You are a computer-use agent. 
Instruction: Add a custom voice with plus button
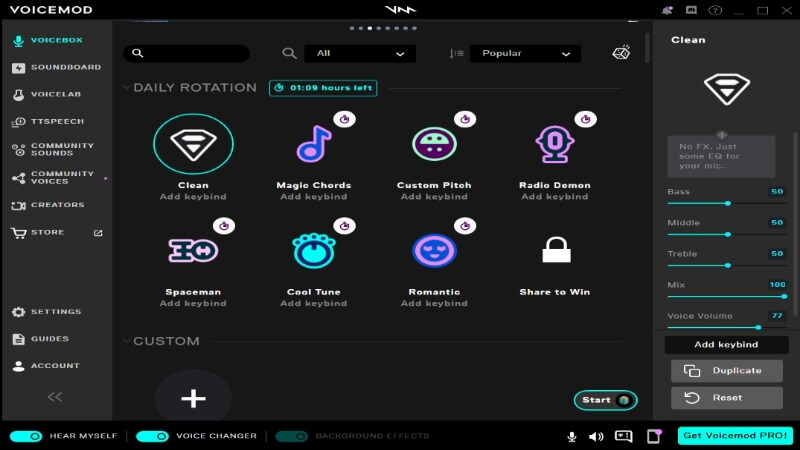point(193,398)
